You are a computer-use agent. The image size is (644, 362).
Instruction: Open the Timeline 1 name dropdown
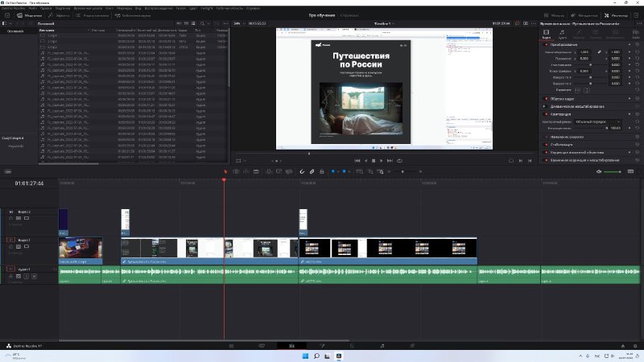point(384,23)
